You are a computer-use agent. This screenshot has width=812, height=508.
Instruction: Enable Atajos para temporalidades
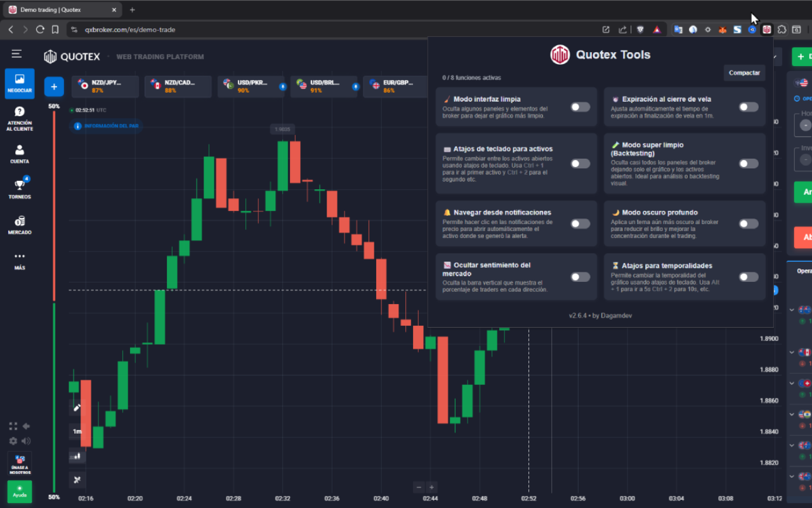tap(749, 277)
